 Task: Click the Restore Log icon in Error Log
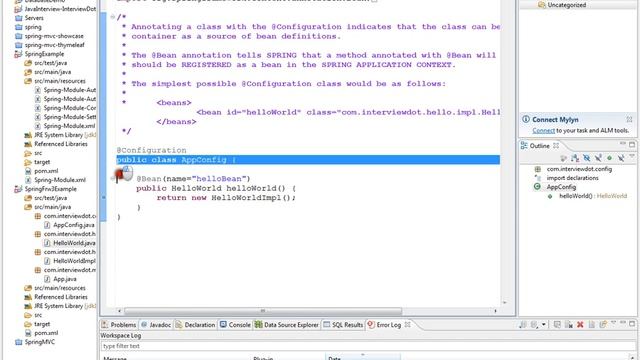pyautogui.click(x=603, y=325)
